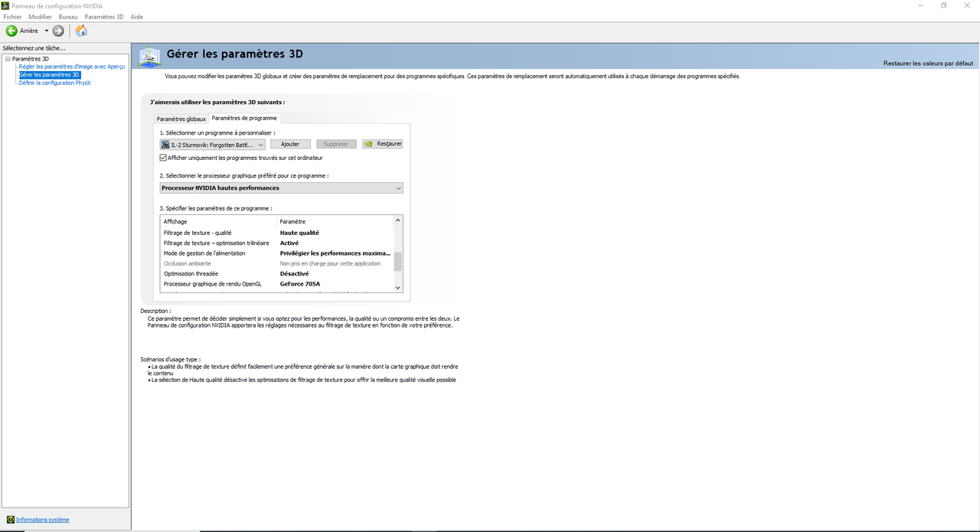Select Régler les paramètres d'image avec Aperçu
This screenshot has width=980, height=532.
pyautogui.click(x=72, y=67)
